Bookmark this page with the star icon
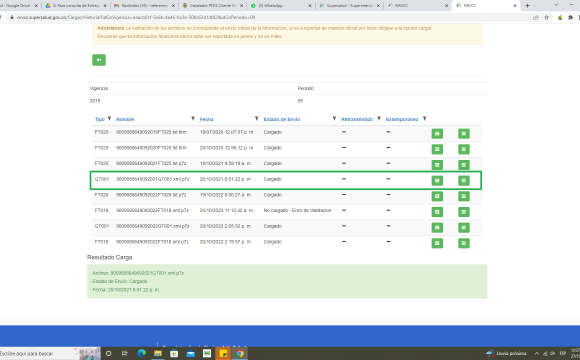 (546, 17)
